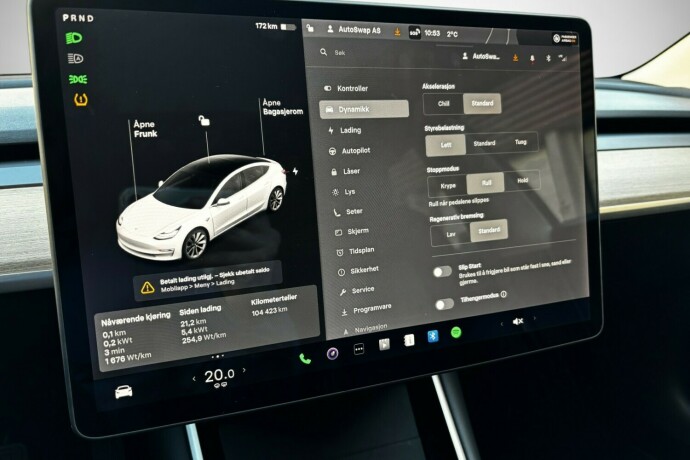Tap the SOS icon in the status bar
Image resolution: width=690 pixels, height=460 pixels.
[415, 33]
